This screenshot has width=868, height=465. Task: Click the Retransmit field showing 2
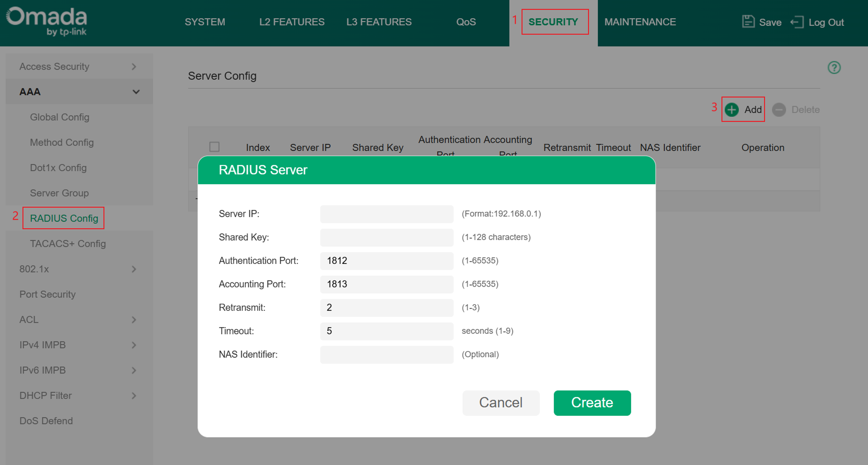click(x=386, y=307)
